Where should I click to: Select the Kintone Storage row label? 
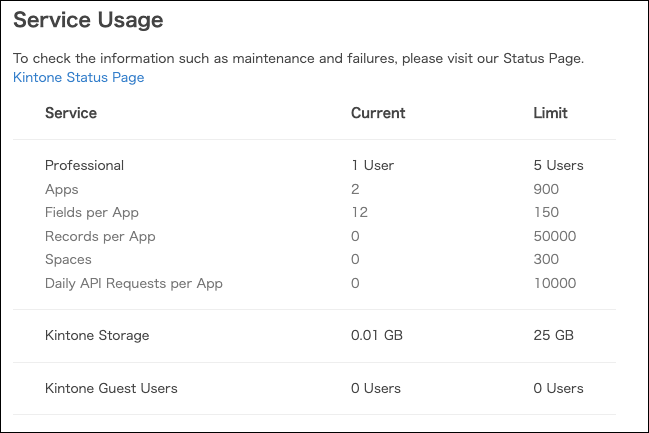tap(97, 335)
